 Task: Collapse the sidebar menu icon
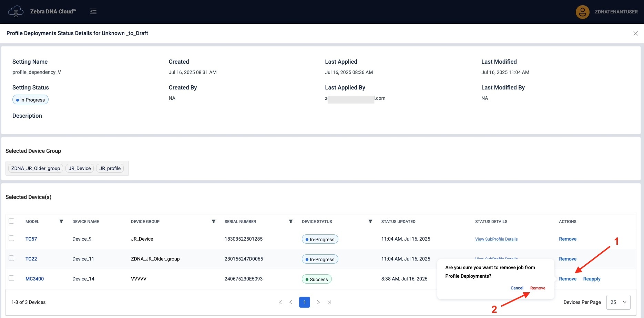coord(93,11)
